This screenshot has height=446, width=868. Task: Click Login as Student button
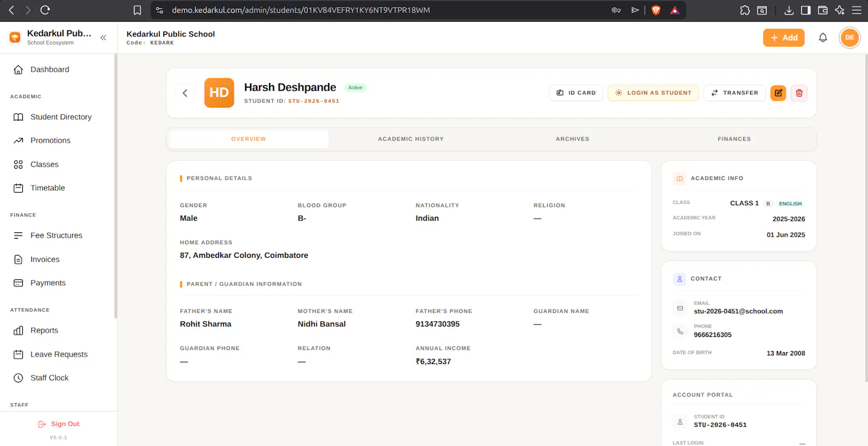653,93
